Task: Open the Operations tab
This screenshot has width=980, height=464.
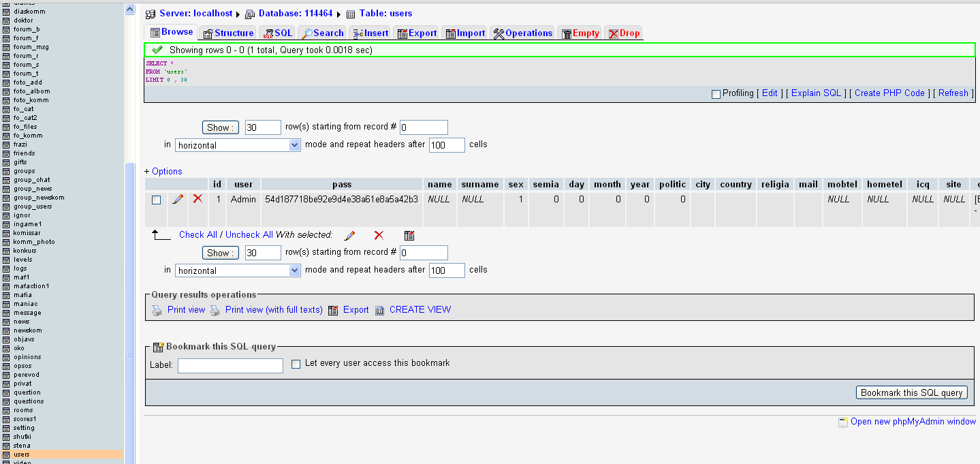Action: tap(522, 33)
